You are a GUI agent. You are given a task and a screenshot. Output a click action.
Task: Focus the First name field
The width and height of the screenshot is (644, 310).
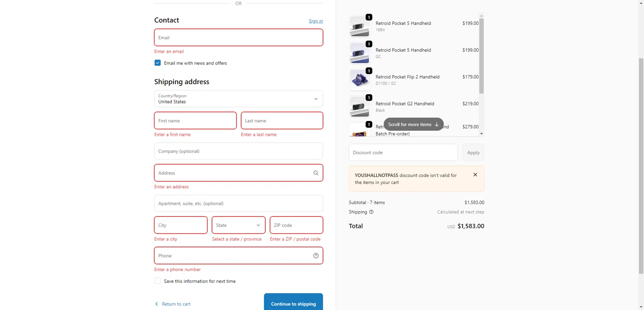click(x=195, y=120)
